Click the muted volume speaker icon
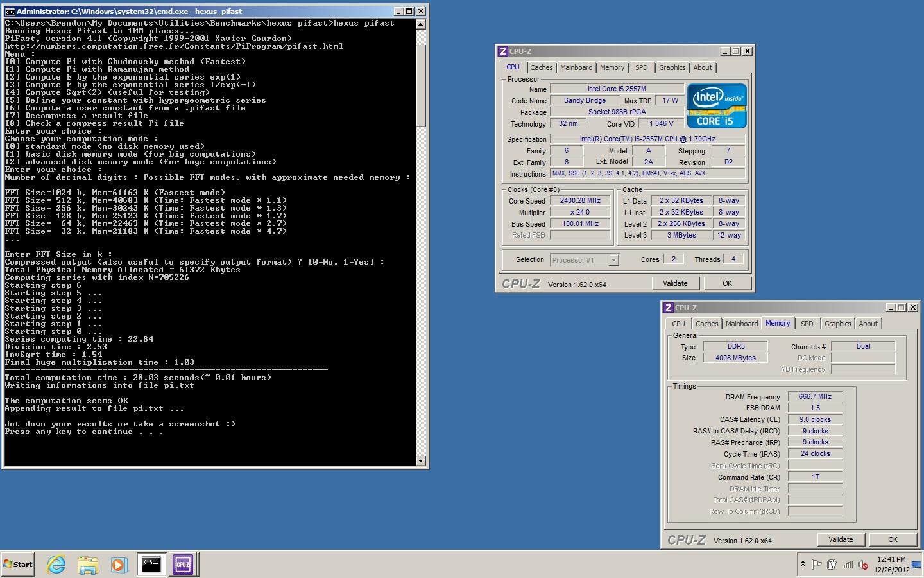The width and height of the screenshot is (924, 578). coord(863,565)
